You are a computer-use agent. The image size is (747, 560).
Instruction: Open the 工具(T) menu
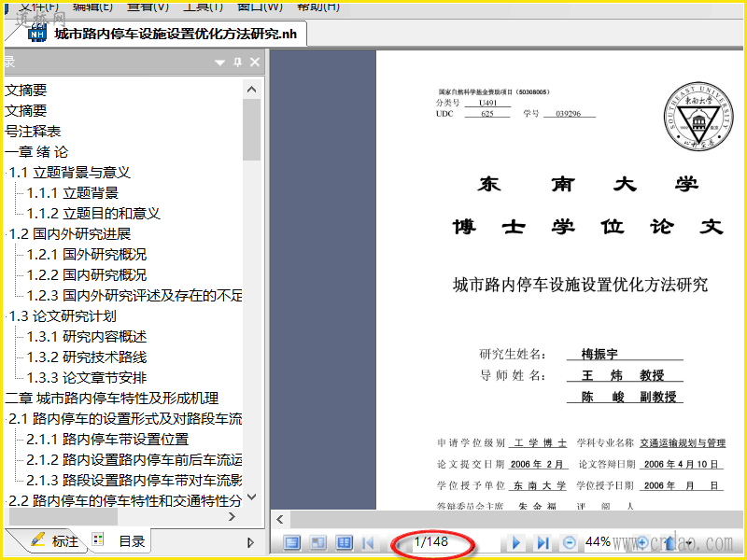point(203,7)
